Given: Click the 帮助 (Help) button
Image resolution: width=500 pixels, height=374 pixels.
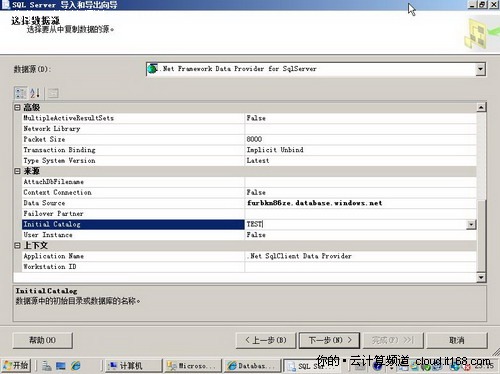Looking at the screenshot, I should click(x=42, y=340).
